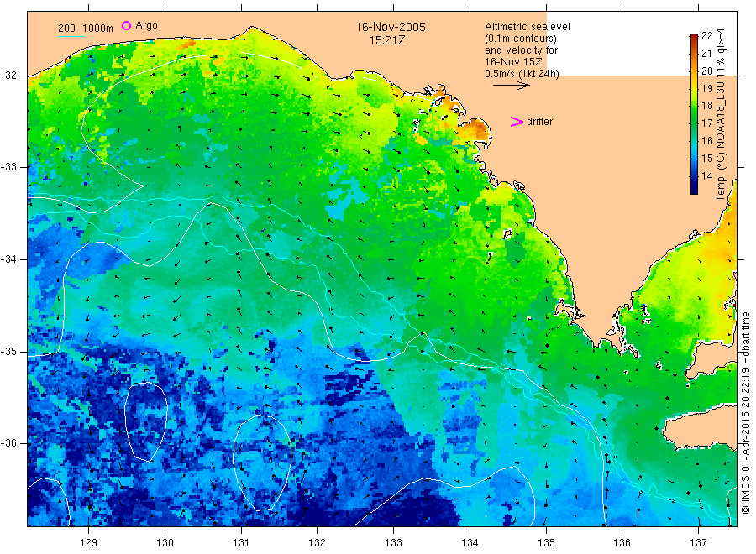Viewport: 756px width, 554px height.
Task: Click the cyan depth contour legend line
Action: click(71, 36)
